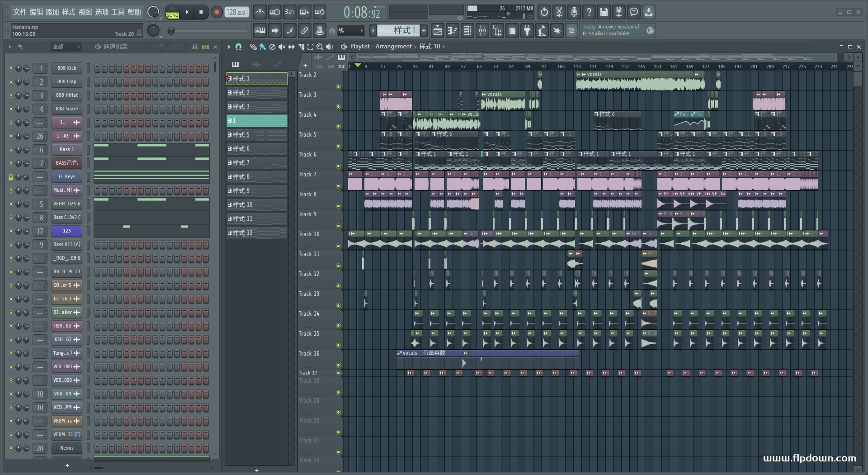
Task: Open the 样式 1 pattern selector
Action: tap(398, 31)
